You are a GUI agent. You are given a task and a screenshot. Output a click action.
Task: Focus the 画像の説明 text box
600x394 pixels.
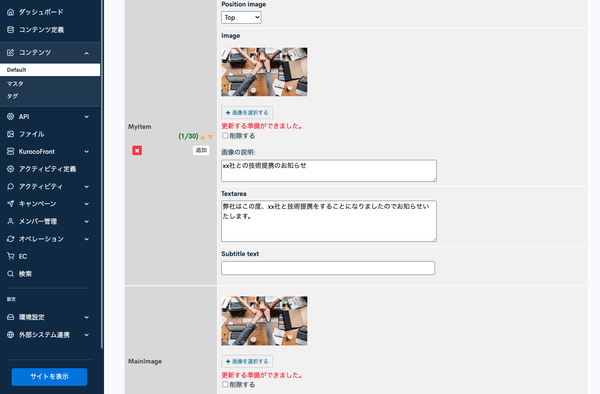(x=329, y=171)
